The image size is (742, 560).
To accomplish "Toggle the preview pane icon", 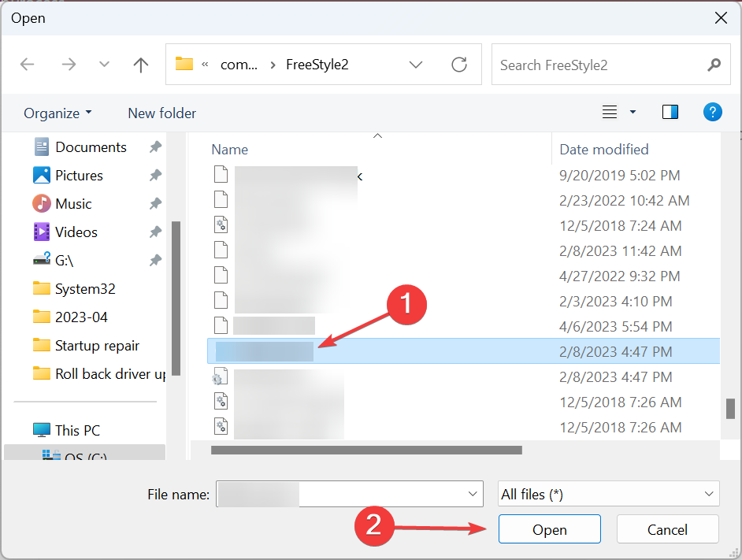I will pos(670,113).
